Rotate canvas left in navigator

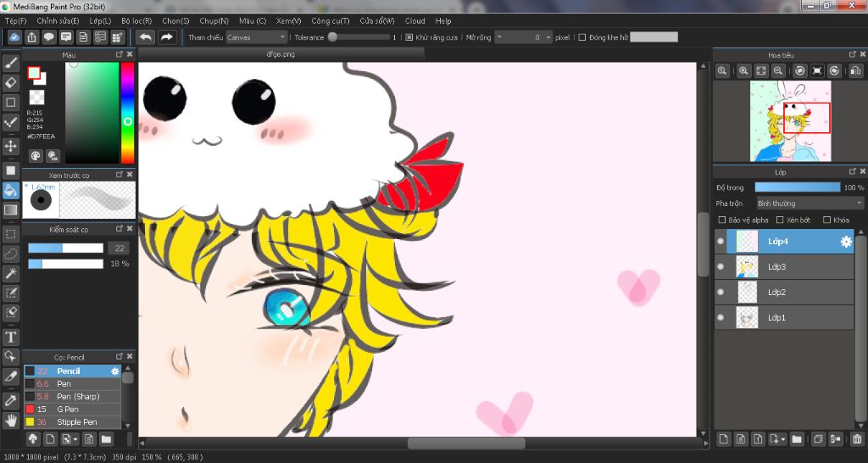(800, 71)
